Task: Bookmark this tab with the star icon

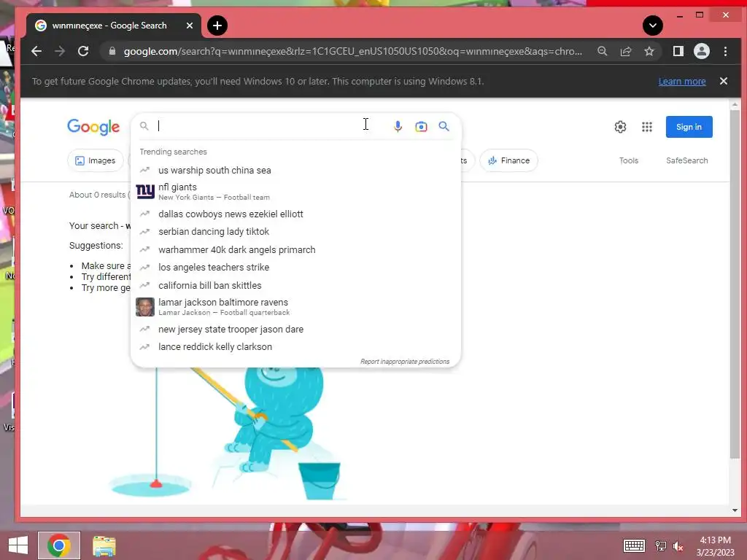Action: click(x=649, y=52)
